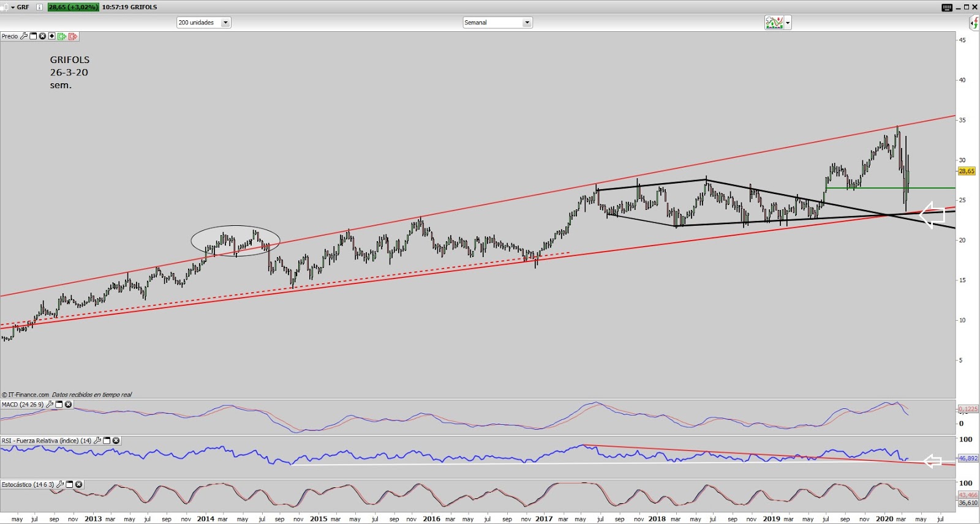Screen dimensions: 980x524
Task: Click the 2018 year label on time axis
Action: pyautogui.click(x=657, y=518)
